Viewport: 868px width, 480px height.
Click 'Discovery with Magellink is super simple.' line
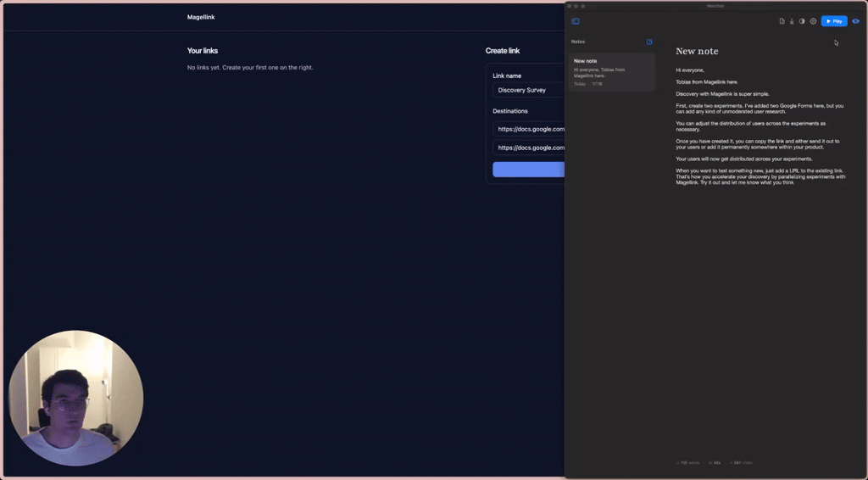coord(722,93)
